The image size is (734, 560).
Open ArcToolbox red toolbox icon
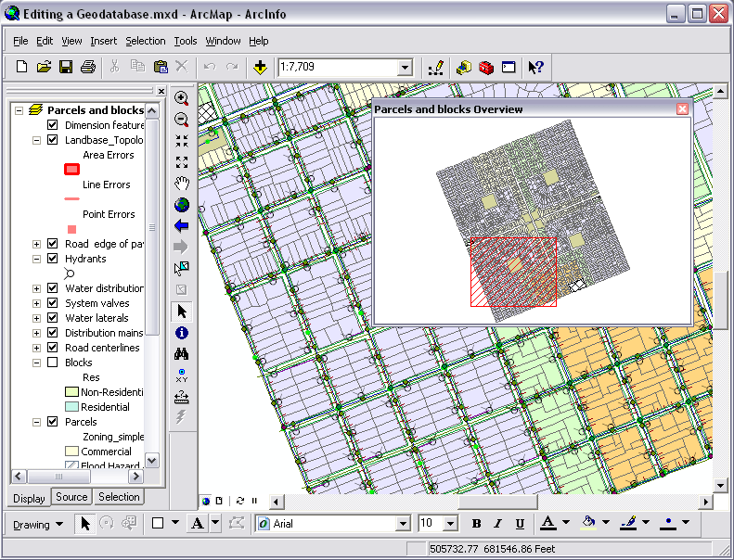coord(486,68)
